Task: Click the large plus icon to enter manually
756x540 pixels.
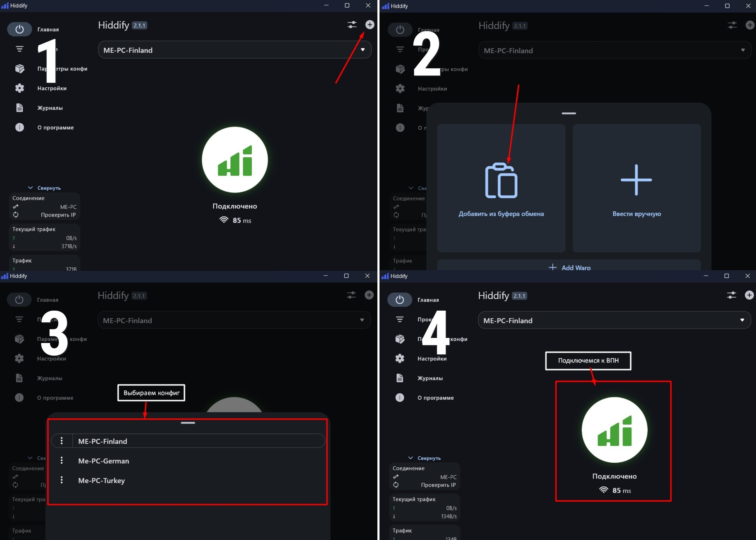Action: pos(636,180)
